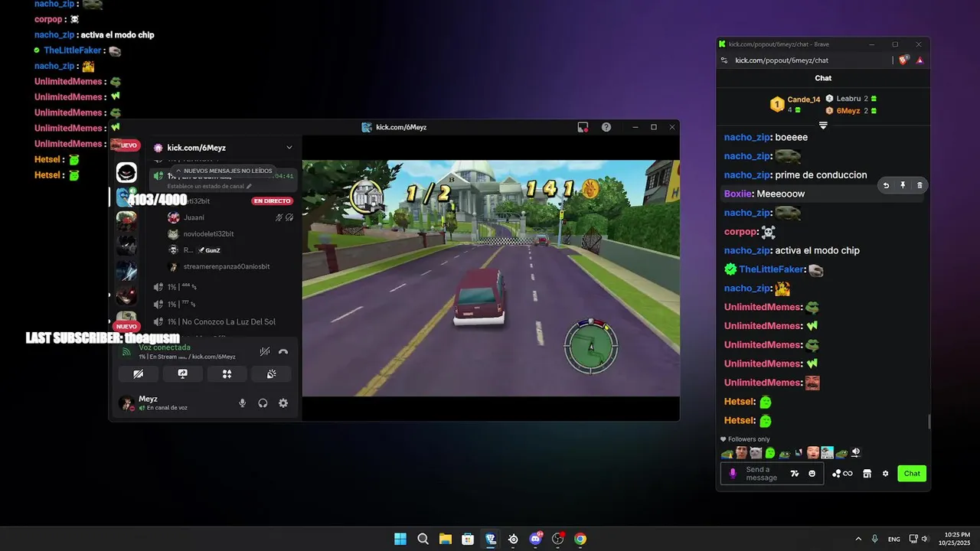The image size is (980, 551).
Task: Select Leabru in the gifters leaderboard
Action: tap(851, 99)
